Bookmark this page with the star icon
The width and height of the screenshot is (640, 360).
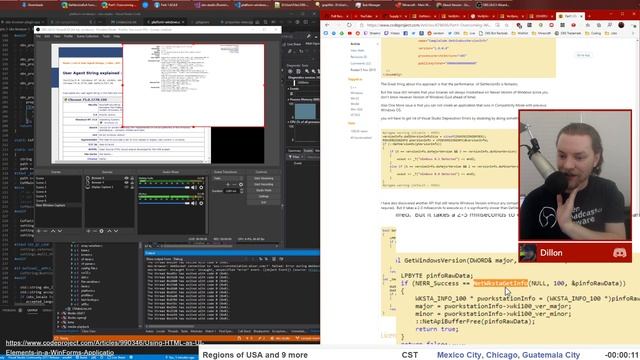point(506,25)
